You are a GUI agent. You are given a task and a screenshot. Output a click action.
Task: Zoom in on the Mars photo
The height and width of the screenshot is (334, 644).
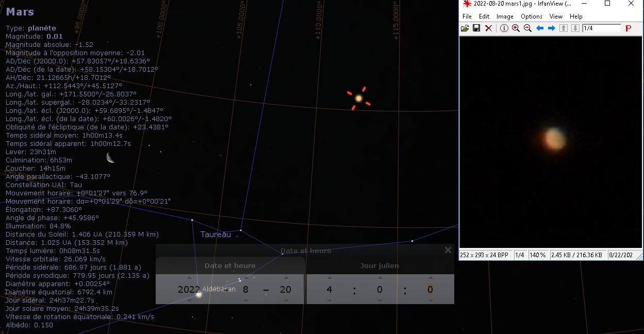point(516,28)
